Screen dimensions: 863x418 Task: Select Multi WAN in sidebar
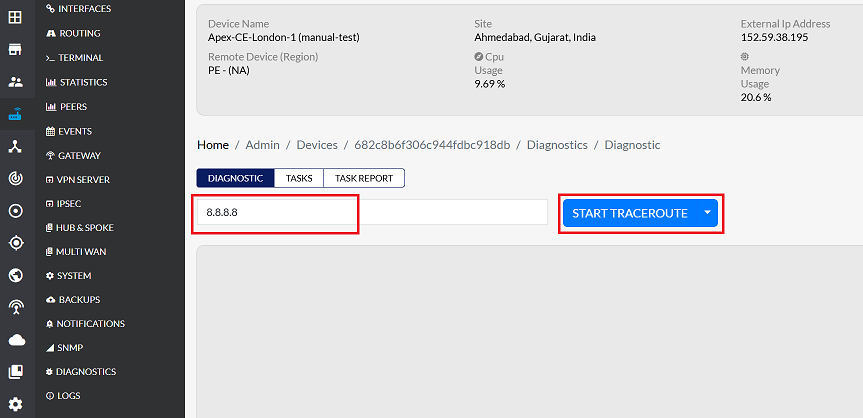coord(81,252)
